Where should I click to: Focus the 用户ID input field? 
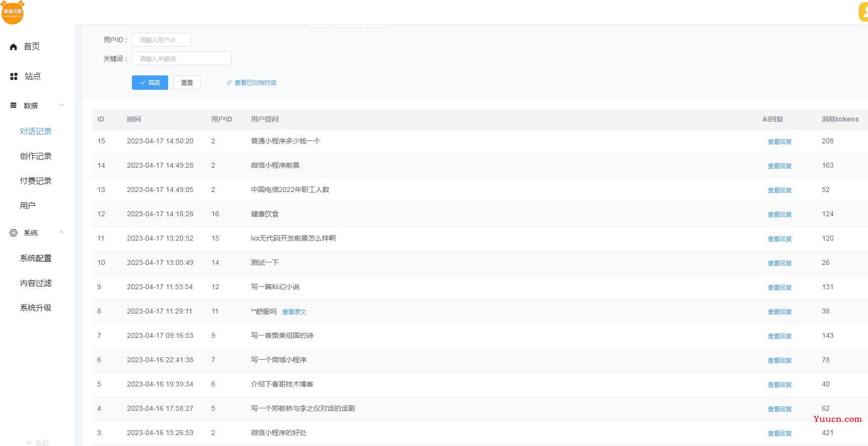click(x=162, y=40)
